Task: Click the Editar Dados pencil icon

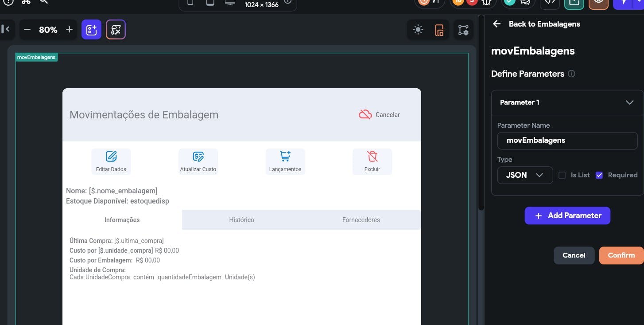Action: 111,157
